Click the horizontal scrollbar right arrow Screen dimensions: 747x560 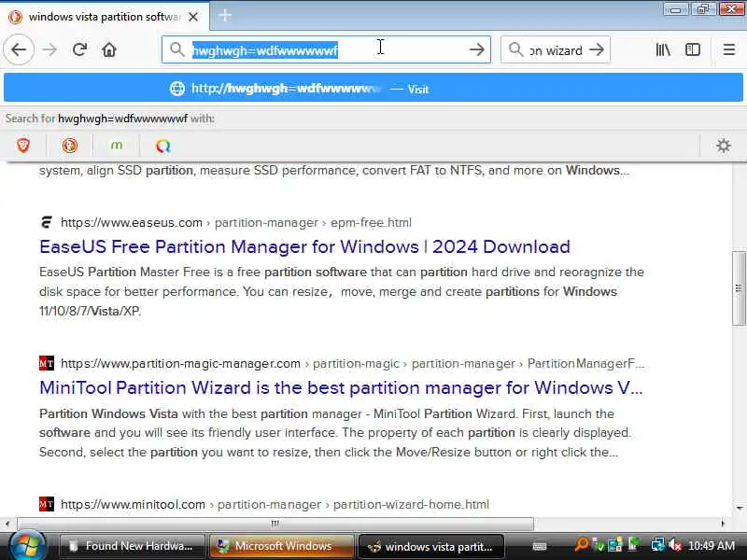[723, 524]
